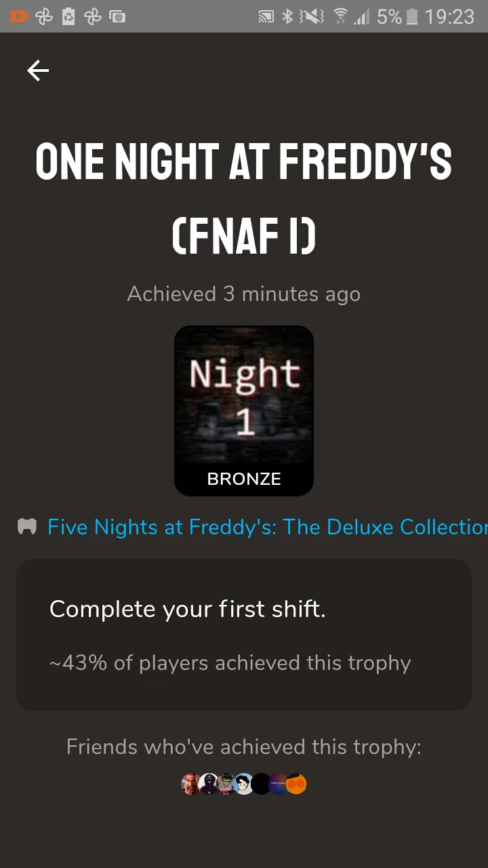Open the hooded figure friend avatar
The image size is (488, 868).
tap(209, 785)
